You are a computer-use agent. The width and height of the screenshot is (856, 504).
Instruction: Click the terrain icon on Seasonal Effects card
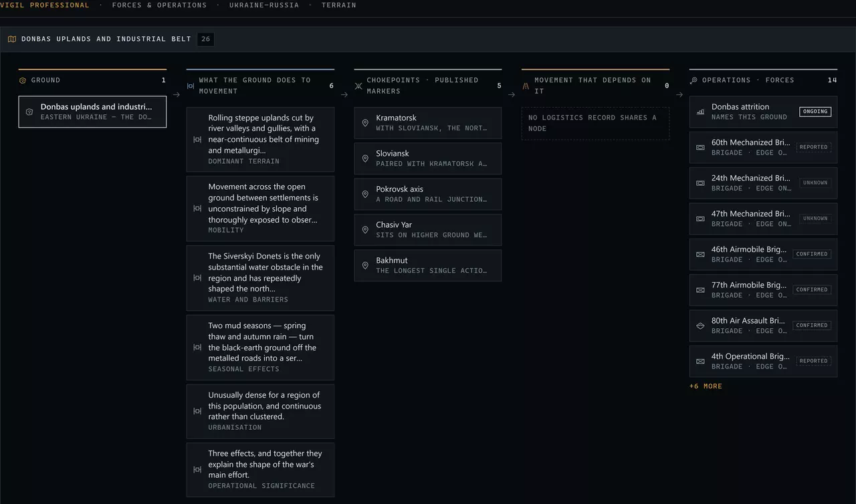click(197, 347)
